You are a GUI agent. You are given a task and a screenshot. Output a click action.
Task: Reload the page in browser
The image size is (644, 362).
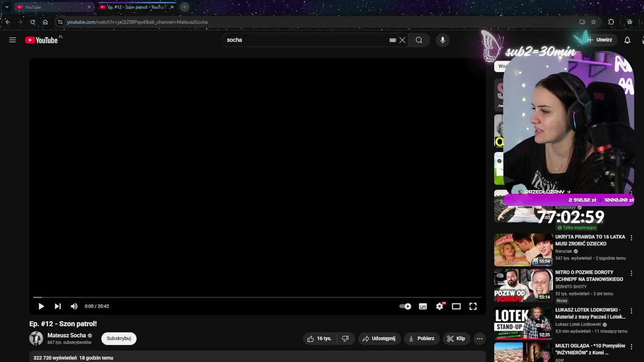[33, 22]
